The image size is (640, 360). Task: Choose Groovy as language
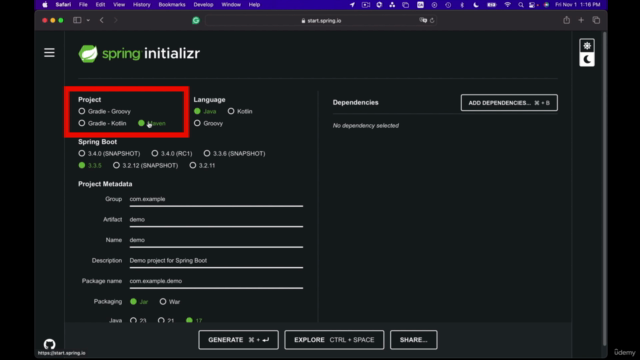click(209, 123)
